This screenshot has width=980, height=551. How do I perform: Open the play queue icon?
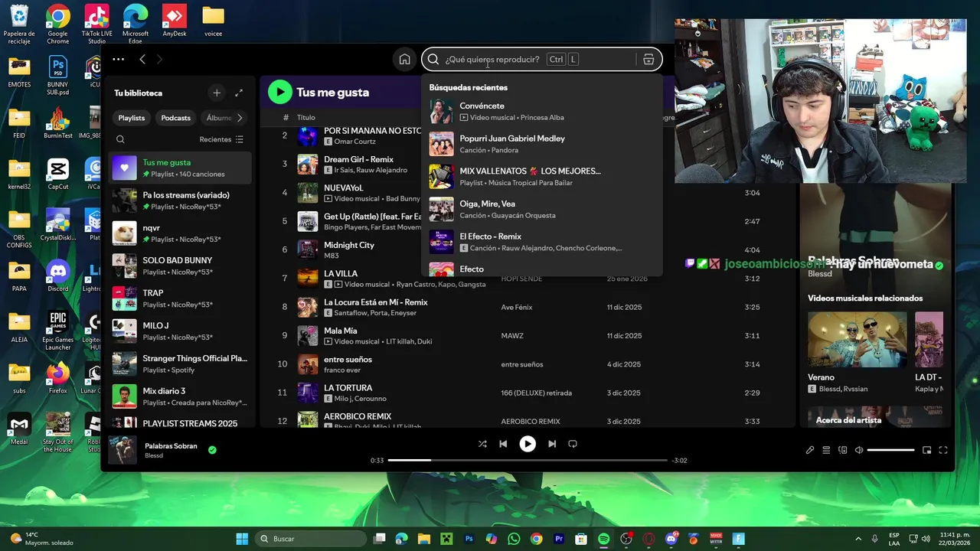pyautogui.click(x=826, y=450)
